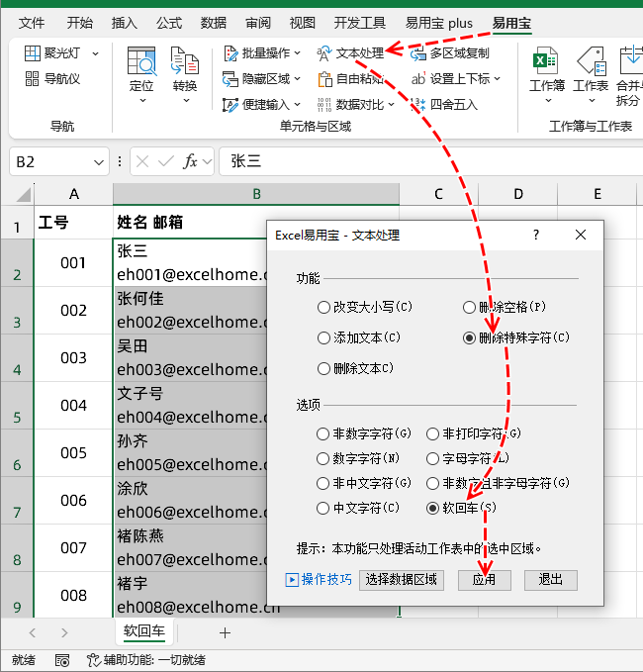
Task: Select the 中文字符 radio option
Action: (x=322, y=508)
